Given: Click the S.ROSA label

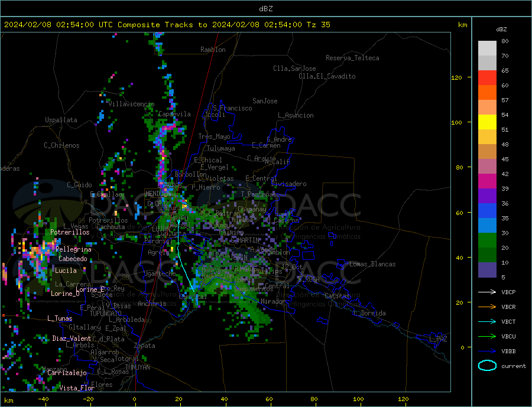Looking at the screenshot, I should (309, 279).
